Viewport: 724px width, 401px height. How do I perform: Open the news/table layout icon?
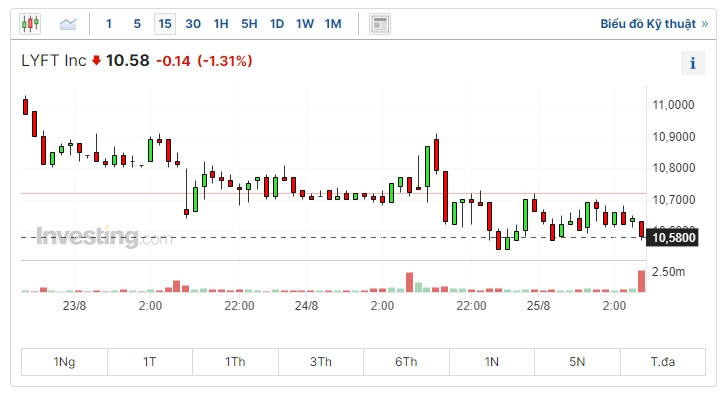380,24
